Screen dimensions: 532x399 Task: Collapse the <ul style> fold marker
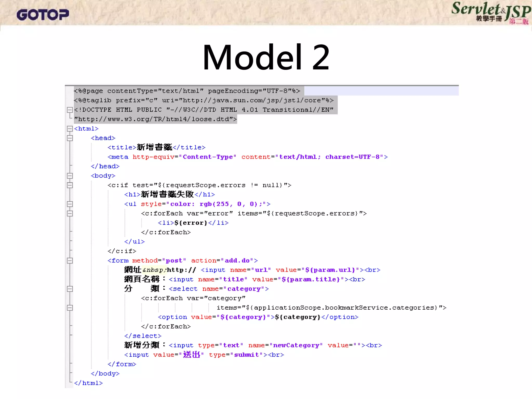click(70, 204)
